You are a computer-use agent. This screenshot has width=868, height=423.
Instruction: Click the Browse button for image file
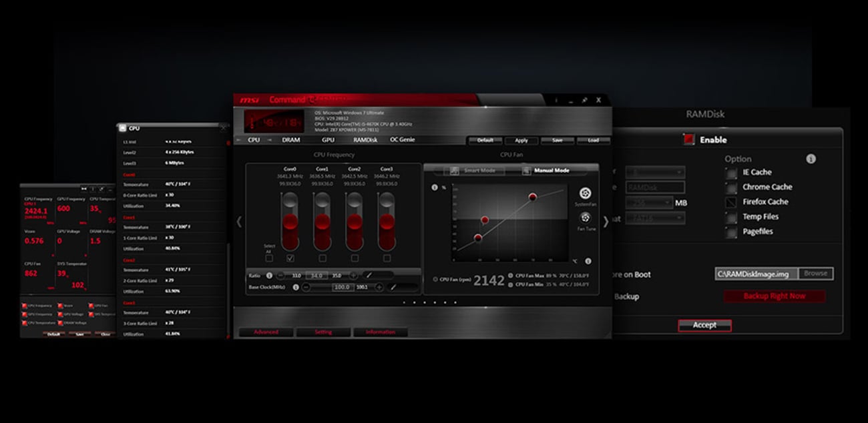(815, 274)
